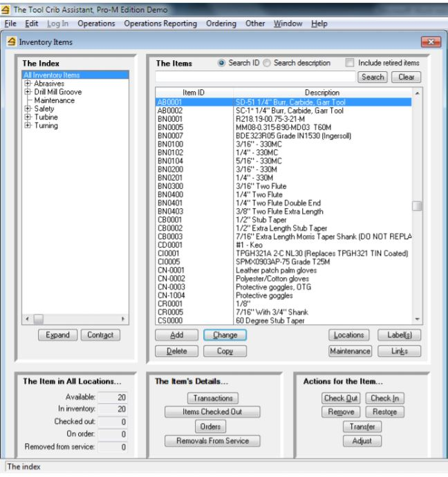The height and width of the screenshot is (477, 448).
Task: Click the index scroll-left arrow
Action: click(28, 319)
